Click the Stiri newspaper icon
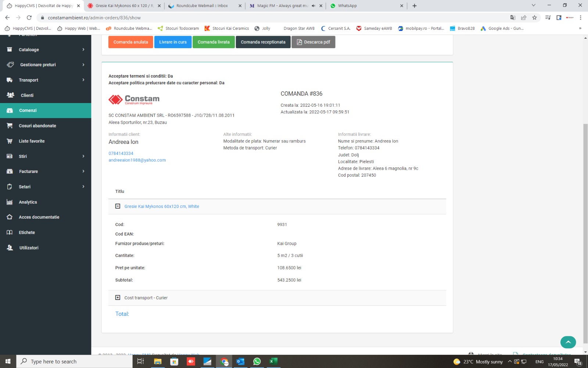 tap(10, 156)
